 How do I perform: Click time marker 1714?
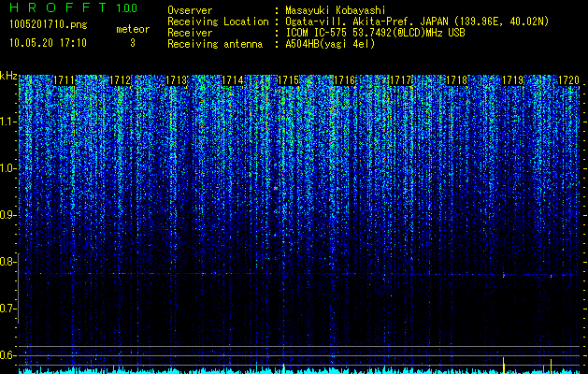232,80
